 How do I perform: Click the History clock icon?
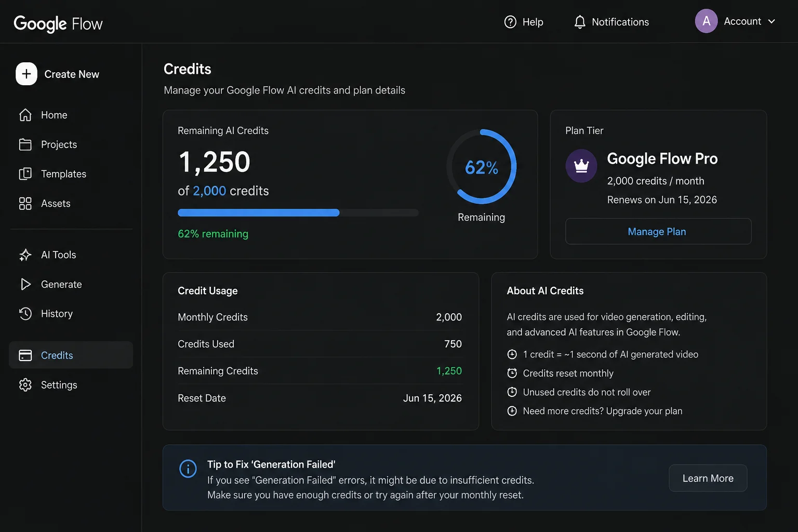coord(25,314)
